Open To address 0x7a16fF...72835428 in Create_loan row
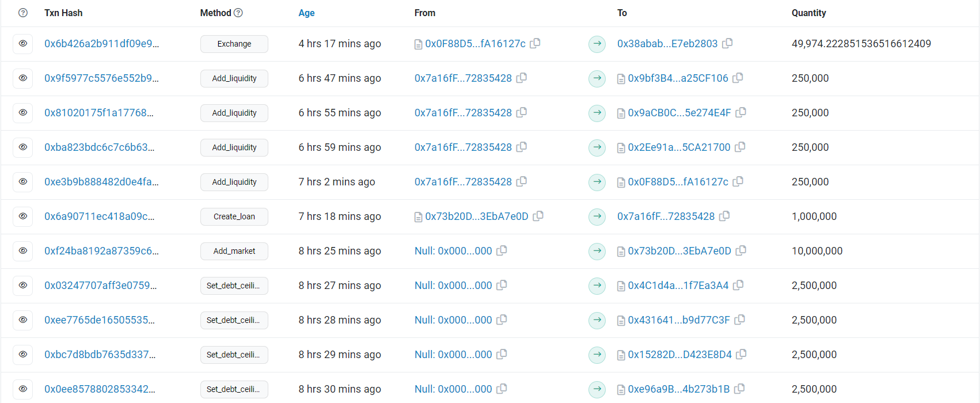The width and height of the screenshot is (980, 403). [x=666, y=216]
